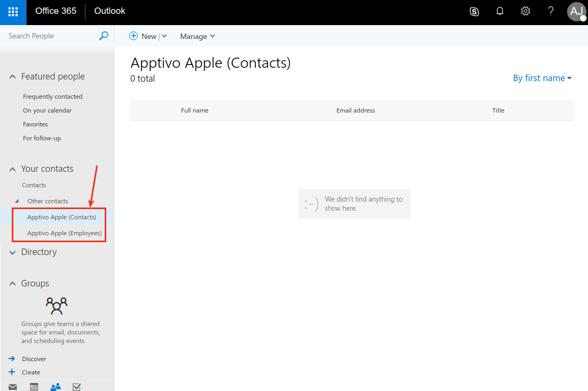
Task: Click the New plus icon
Action: 134,36
